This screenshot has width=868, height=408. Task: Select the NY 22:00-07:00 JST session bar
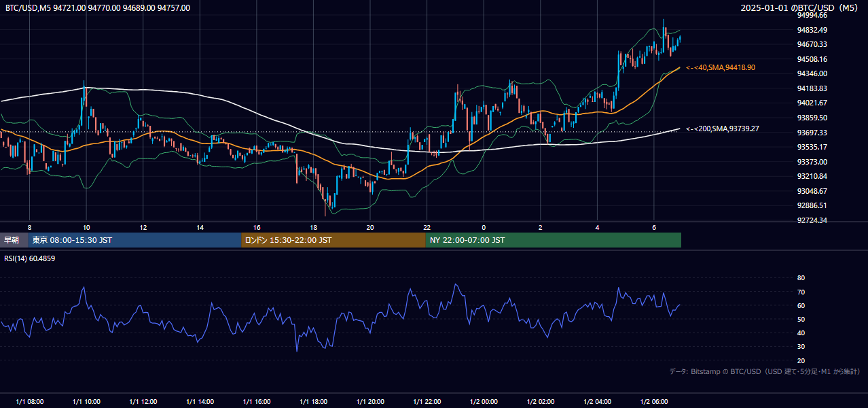[554, 240]
